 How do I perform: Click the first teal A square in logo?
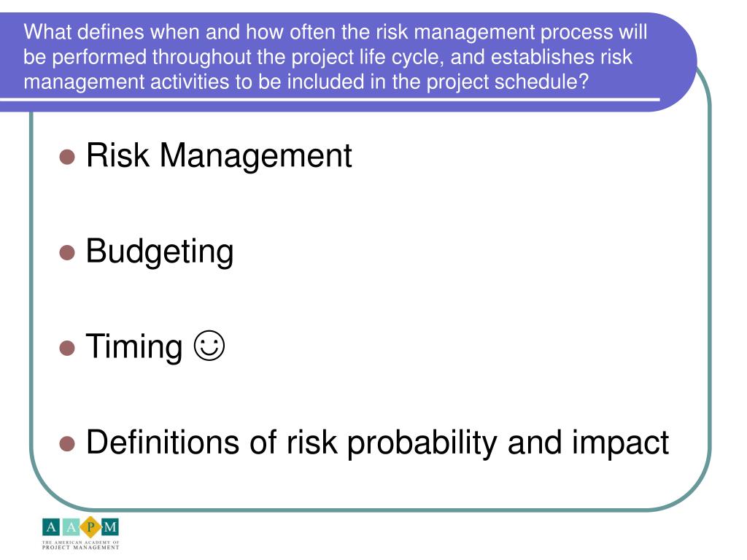(51, 527)
